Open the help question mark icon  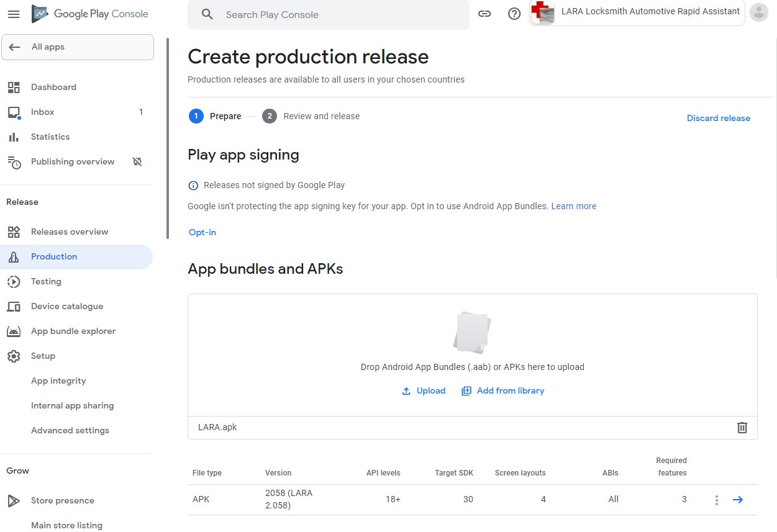(514, 14)
